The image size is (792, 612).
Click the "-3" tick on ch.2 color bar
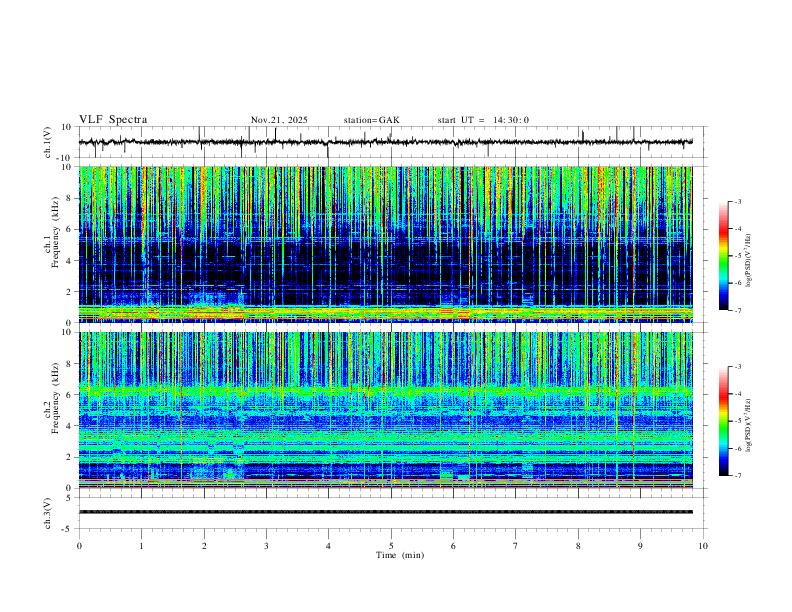pos(737,367)
